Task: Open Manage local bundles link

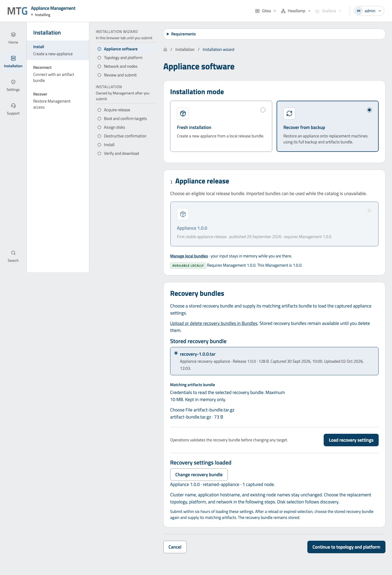Action: pos(189,256)
